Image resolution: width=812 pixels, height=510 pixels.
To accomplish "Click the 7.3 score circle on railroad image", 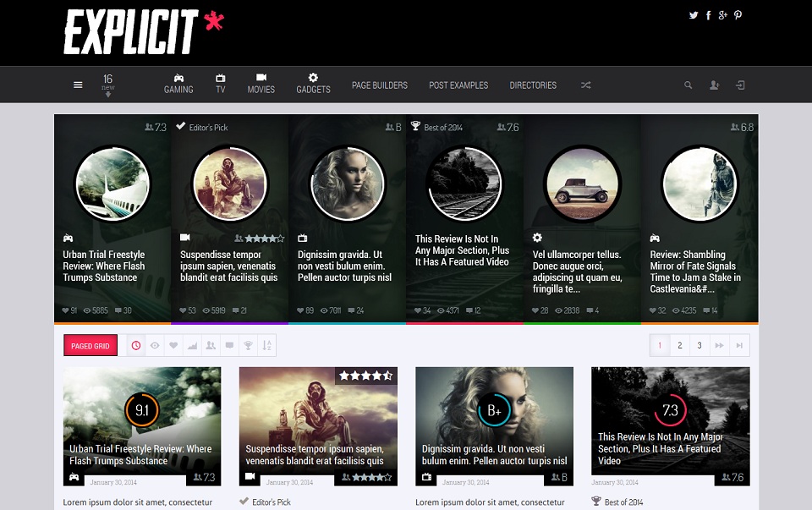I will click(670, 410).
